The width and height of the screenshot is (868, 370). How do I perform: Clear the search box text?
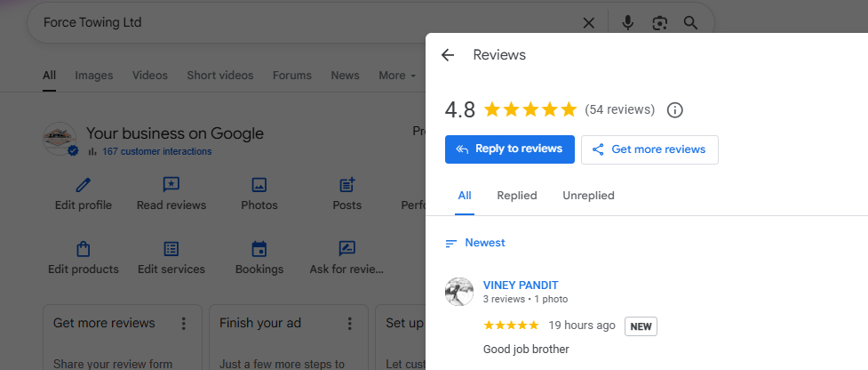pyautogui.click(x=588, y=23)
